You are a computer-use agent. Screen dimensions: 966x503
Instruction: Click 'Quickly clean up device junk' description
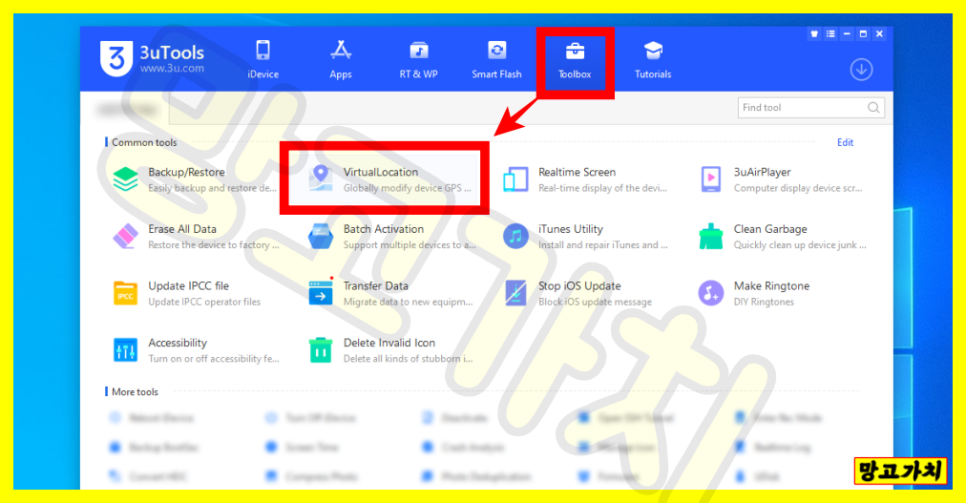800,245
